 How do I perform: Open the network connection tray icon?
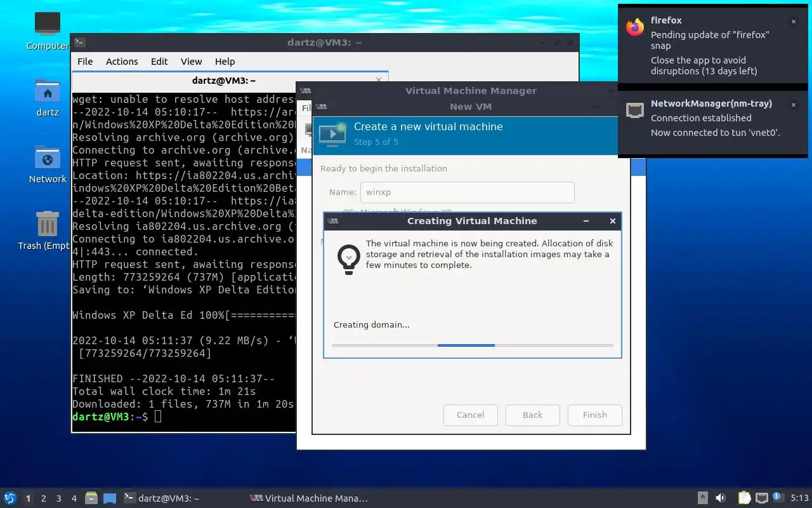pyautogui.click(x=762, y=498)
